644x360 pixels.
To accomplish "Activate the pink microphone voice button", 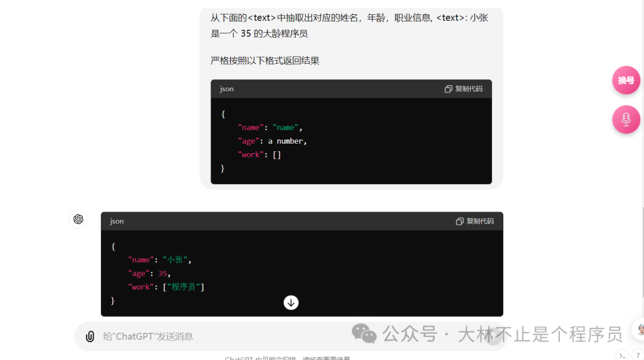I will point(626,119).
